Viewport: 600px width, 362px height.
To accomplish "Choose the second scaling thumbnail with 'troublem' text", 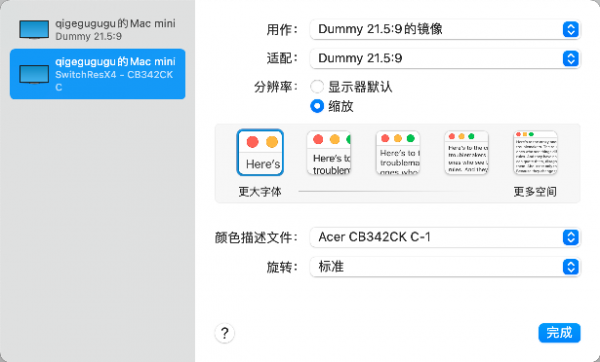I will point(329,153).
